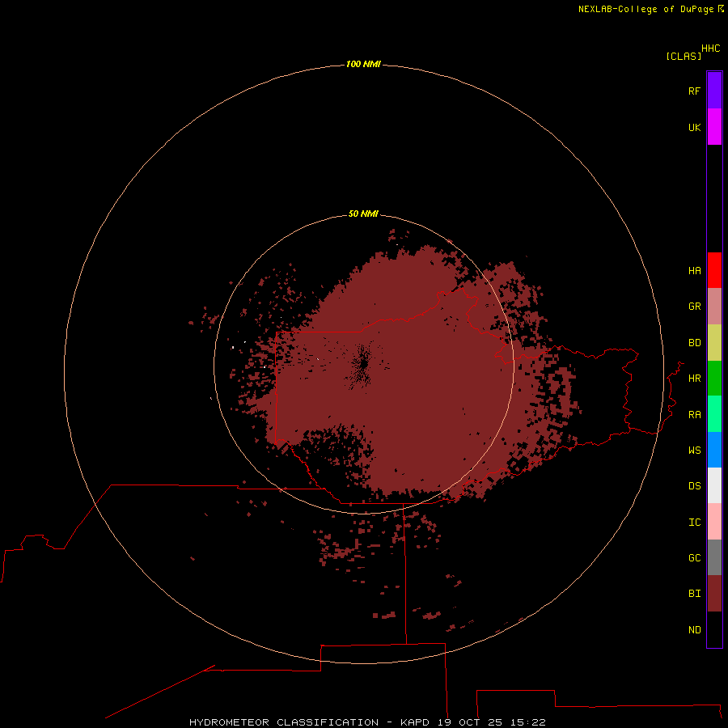Click the RF legend label

(x=695, y=91)
